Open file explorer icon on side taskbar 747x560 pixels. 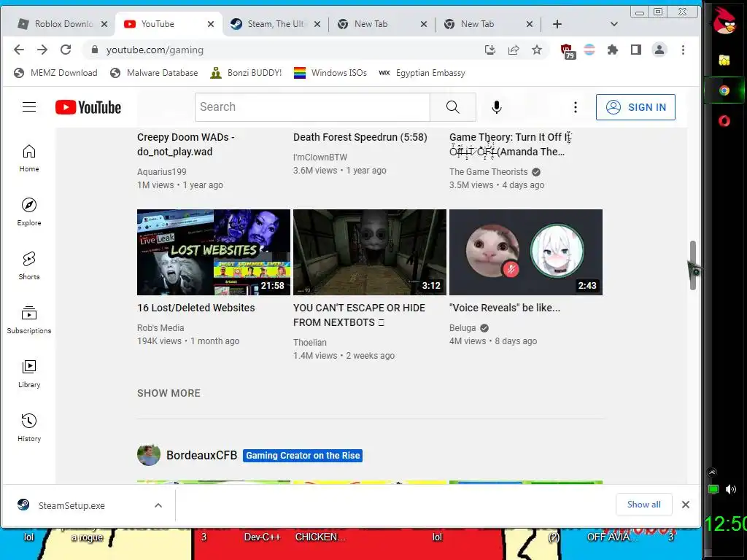tap(724, 60)
